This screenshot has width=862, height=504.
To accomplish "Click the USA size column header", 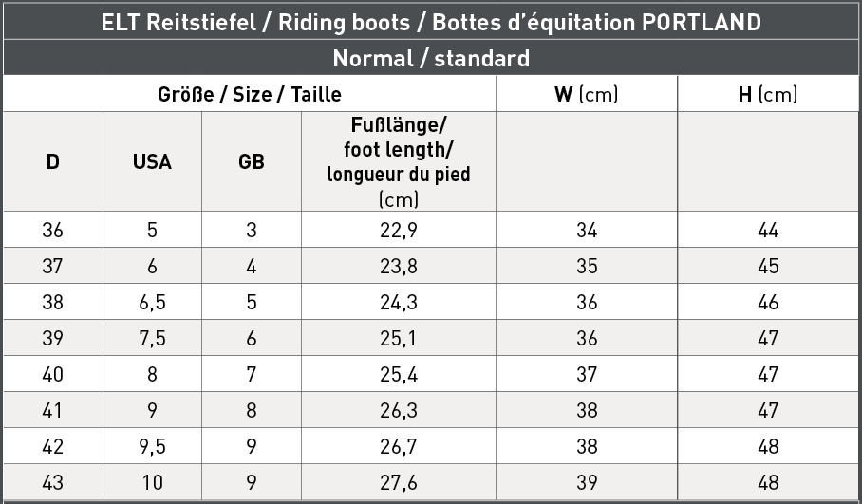I will tap(152, 161).
